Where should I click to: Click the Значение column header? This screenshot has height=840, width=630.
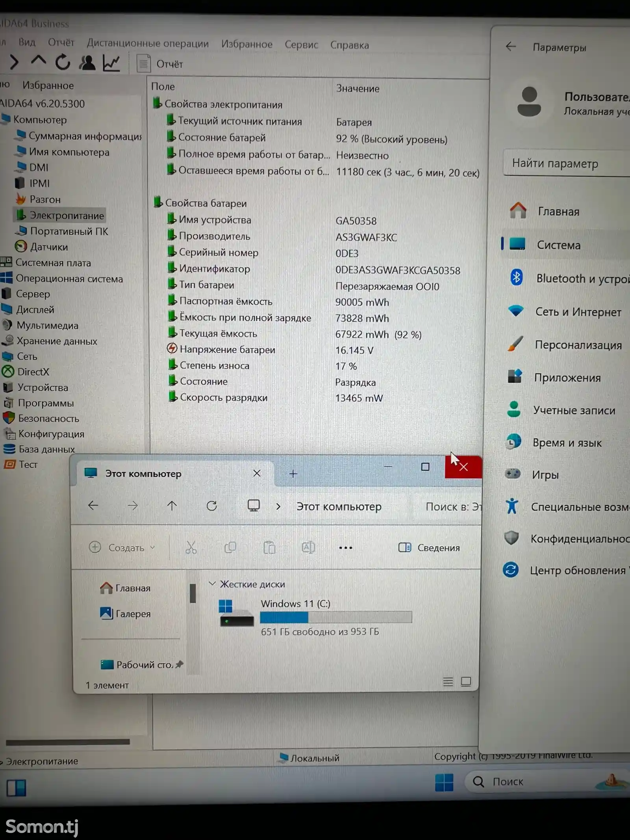coord(358,89)
